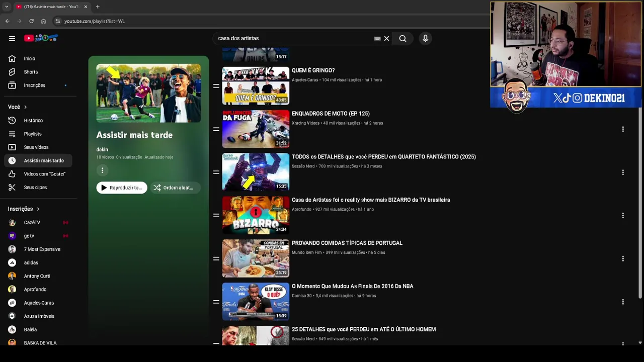Open QUARTETO FANTÁSTICO details video title
Viewport: 644px width, 362px height.
pos(384,157)
